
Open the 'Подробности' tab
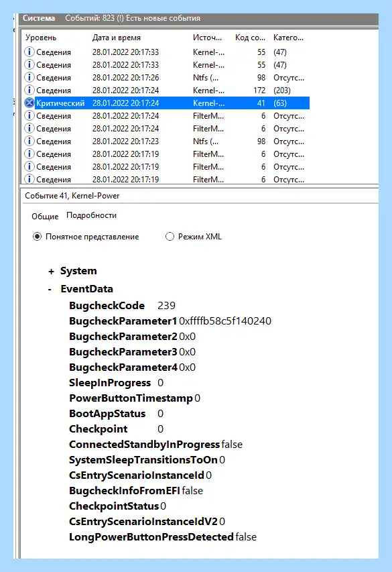(x=91, y=215)
